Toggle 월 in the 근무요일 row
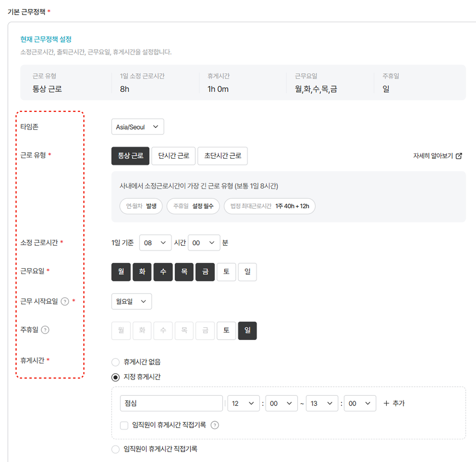The height and width of the screenshot is (462, 476). click(121, 272)
